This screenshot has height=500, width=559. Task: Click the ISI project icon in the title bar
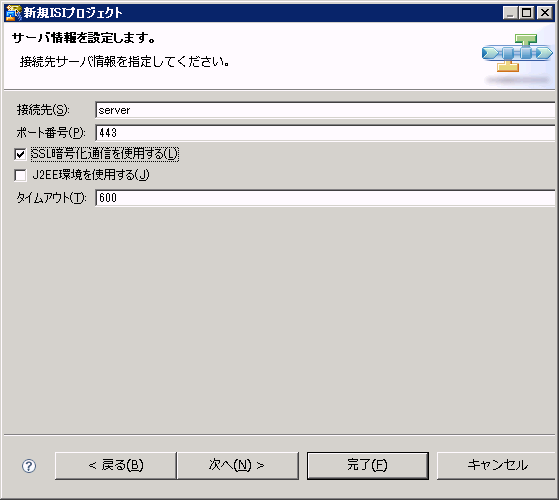point(13,13)
